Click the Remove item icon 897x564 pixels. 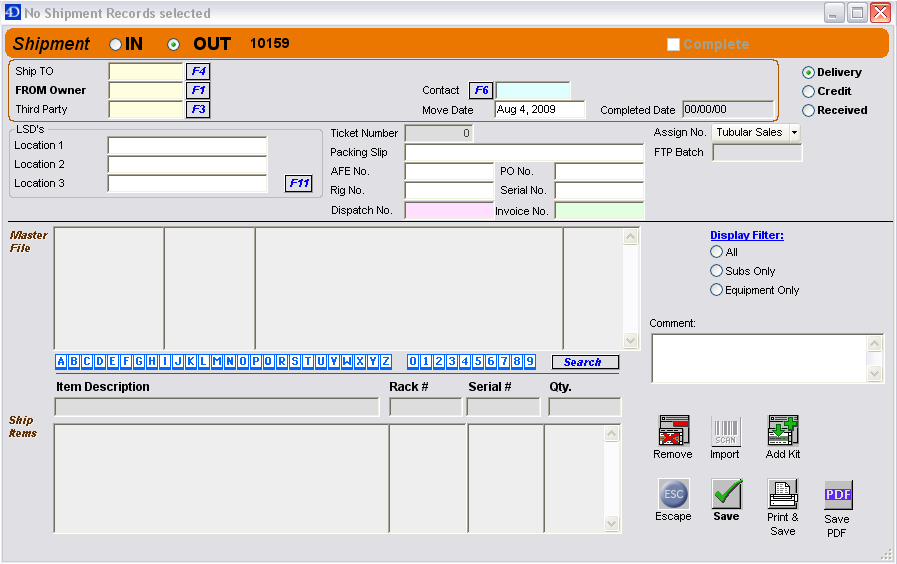(x=672, y=431)
